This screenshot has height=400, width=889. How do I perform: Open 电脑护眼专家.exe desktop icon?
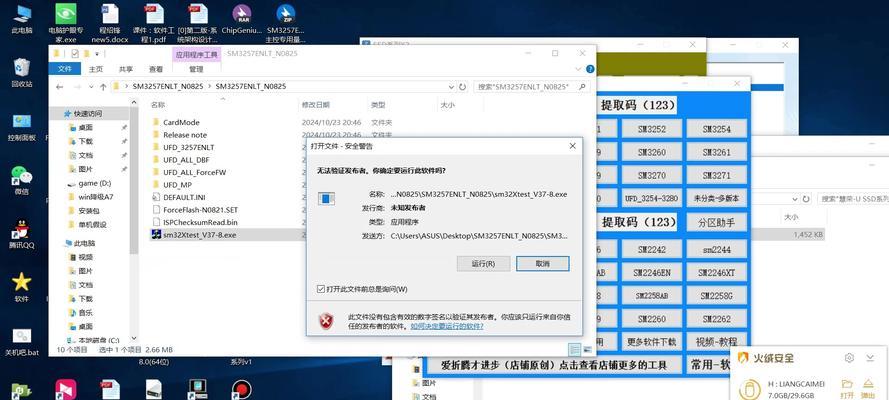tap(66, 23)
